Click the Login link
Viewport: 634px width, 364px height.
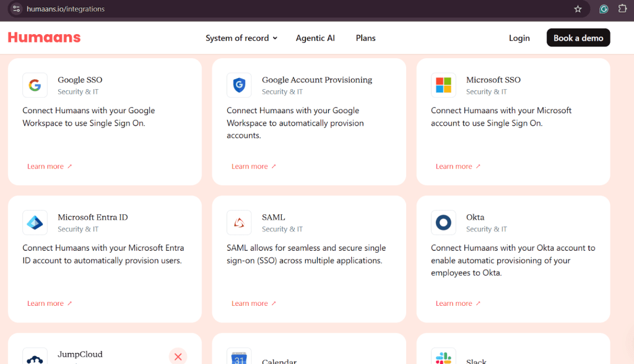(x=519, y=38)
